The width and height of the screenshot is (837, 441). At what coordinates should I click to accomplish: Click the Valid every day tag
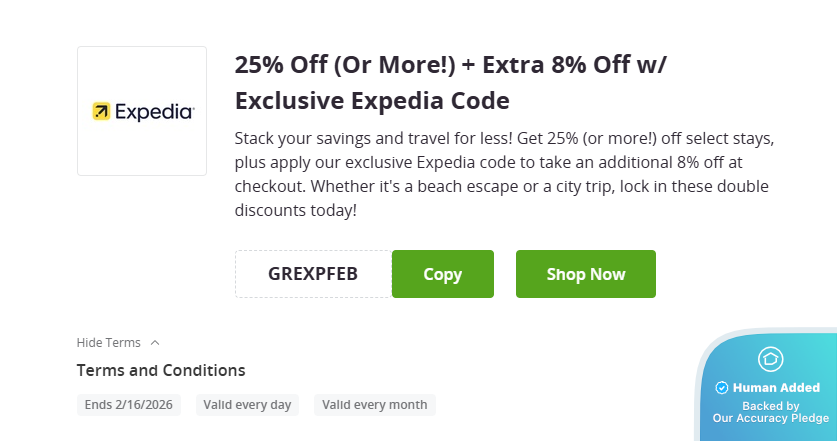pos(247,405)
